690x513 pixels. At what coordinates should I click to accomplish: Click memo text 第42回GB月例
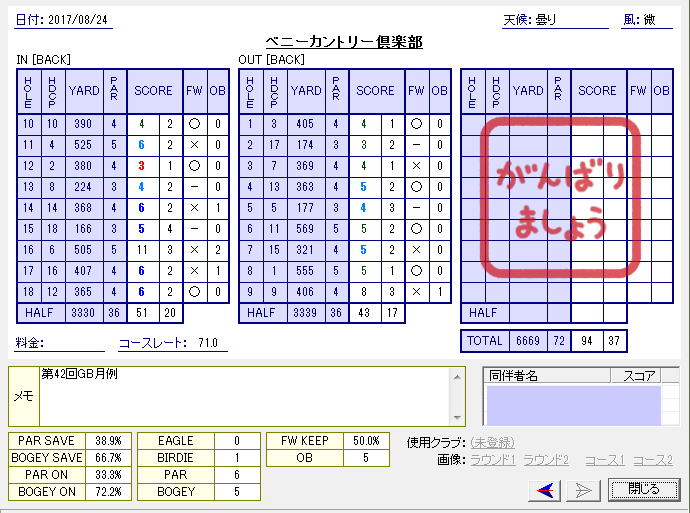79,374
